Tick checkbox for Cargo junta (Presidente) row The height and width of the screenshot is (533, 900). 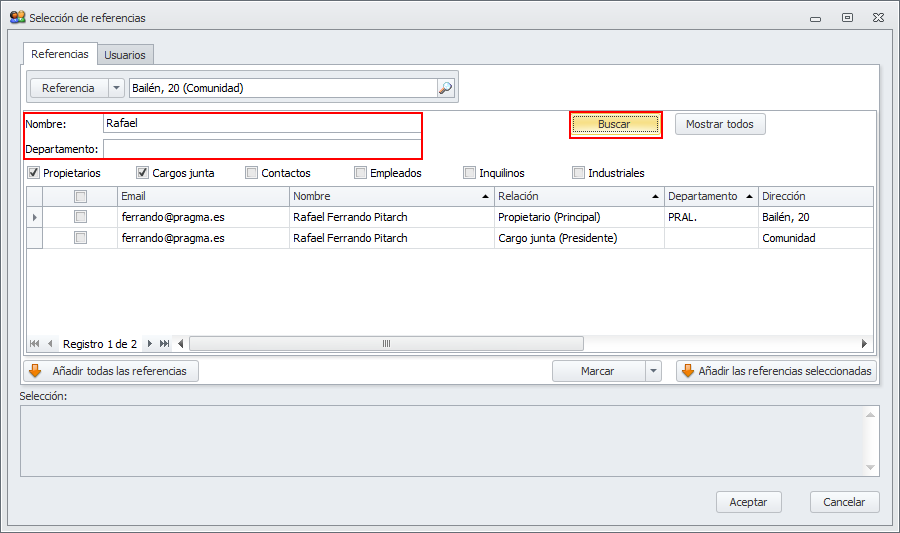(80, 238)
